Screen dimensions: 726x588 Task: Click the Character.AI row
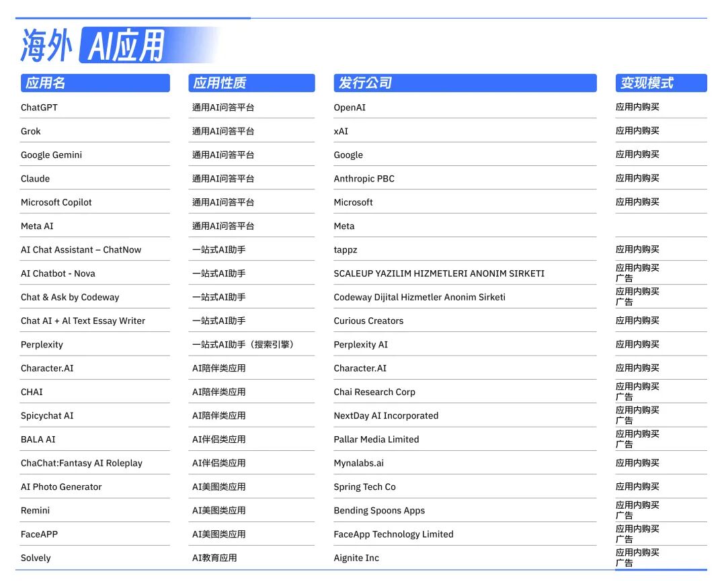click(x=47, y=368)
